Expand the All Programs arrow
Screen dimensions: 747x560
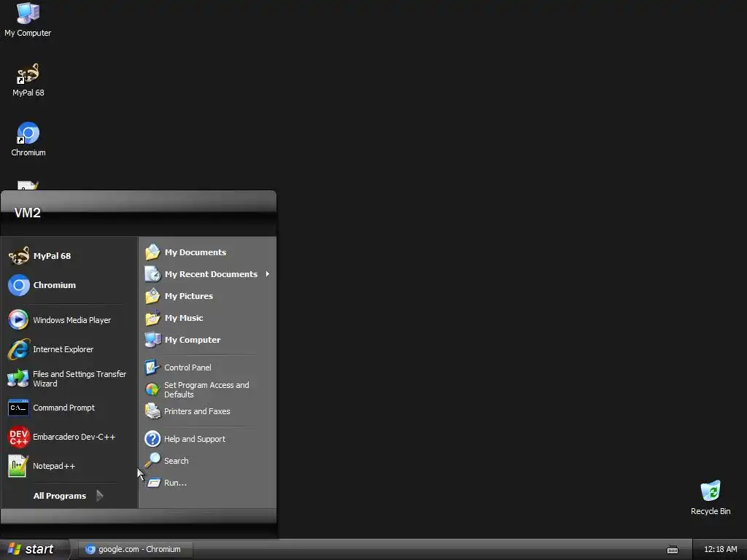(x=99, y=496)
